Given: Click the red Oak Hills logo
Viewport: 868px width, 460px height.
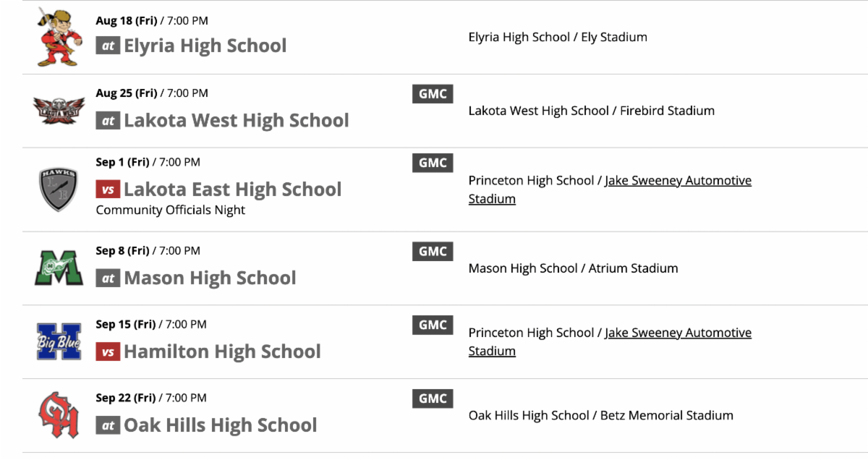Looking at the screenshot, I should coord(59,415).
